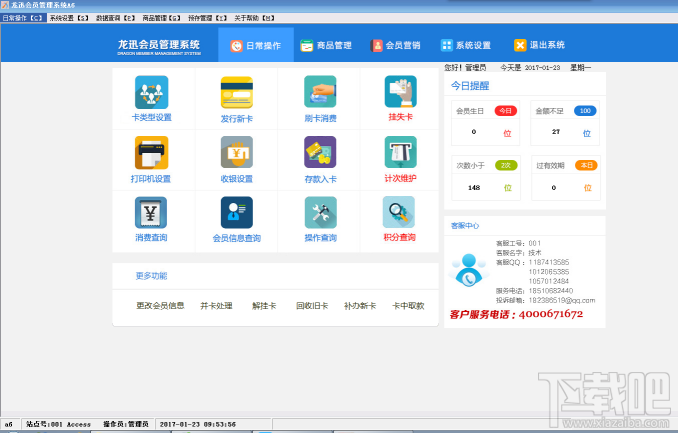Click the orange 本日 badge for 过有效期
Screen dimensions: 678x433
click(586, 165)
